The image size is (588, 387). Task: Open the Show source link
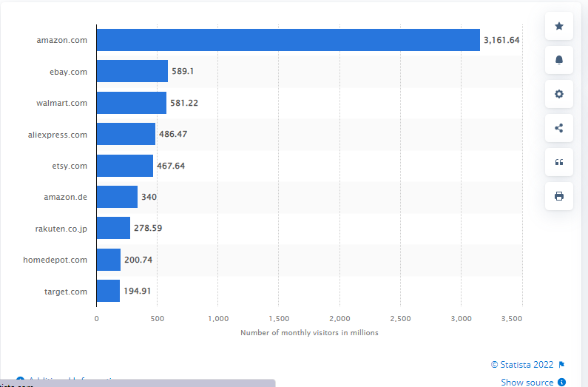pos(527,382)
